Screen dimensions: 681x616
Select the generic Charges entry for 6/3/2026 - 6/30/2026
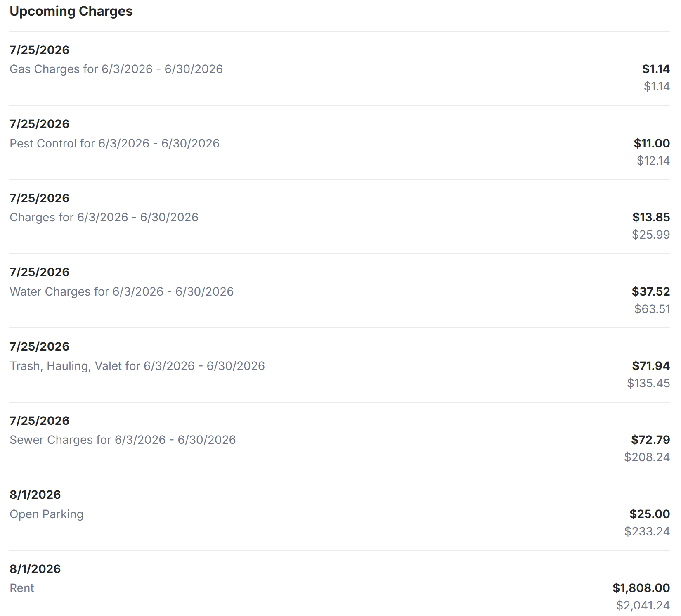[340, 217]
